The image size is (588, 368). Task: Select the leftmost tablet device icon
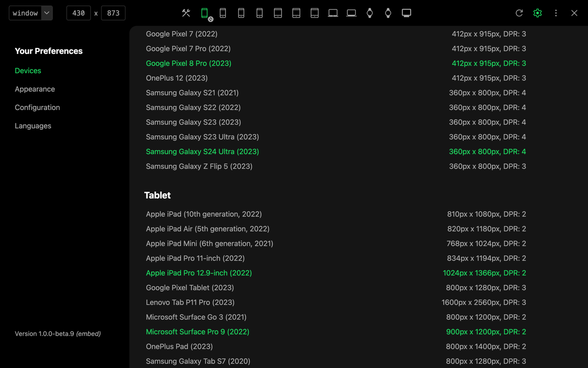278,13
